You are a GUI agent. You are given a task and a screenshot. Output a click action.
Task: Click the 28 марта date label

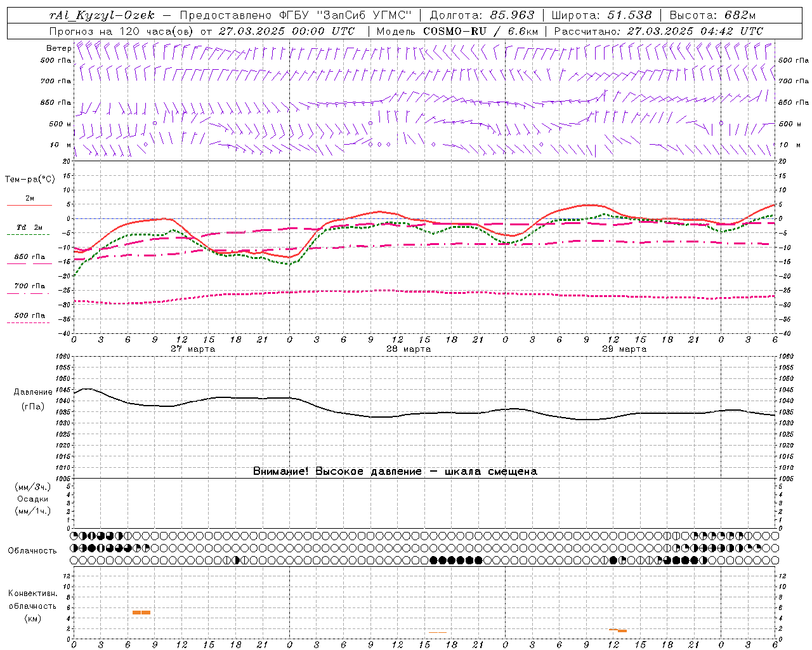[409, 349]
